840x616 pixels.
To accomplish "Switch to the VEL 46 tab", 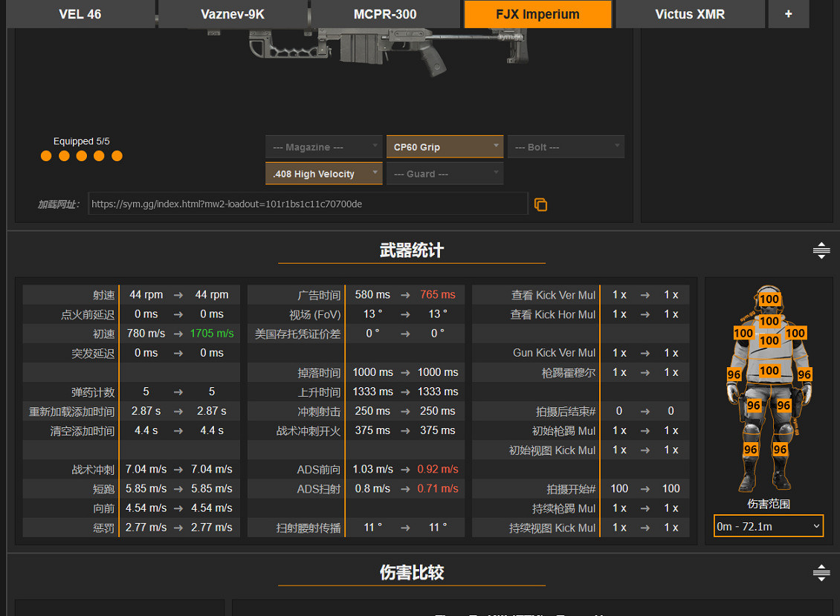I will (x=80, y=14).
